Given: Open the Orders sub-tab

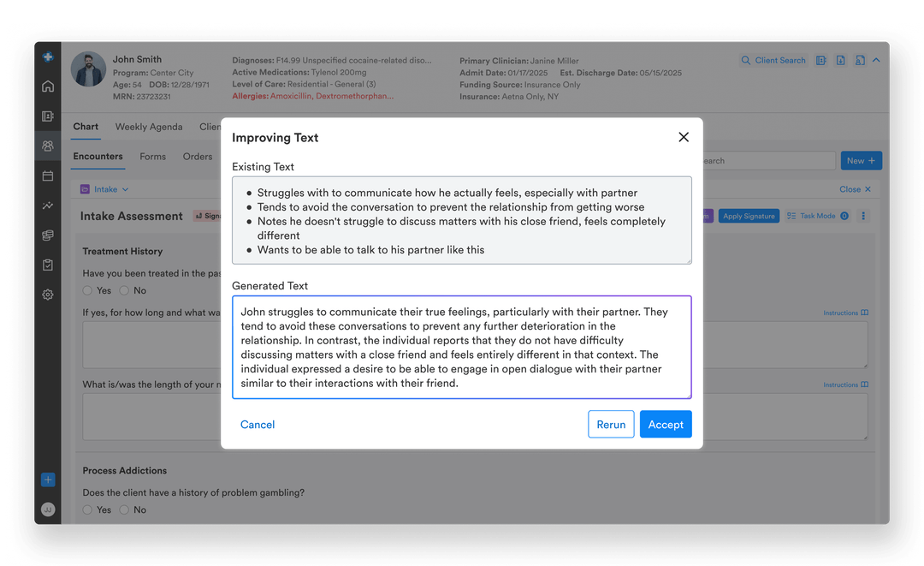Looking at the screenshot, I should [x=198, y=157].
